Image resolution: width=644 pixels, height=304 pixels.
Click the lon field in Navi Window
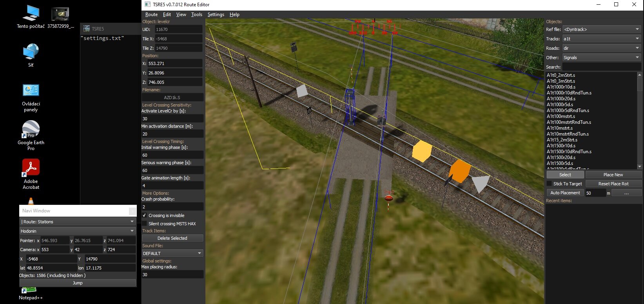pyautogui.click(x=110, y=268)
